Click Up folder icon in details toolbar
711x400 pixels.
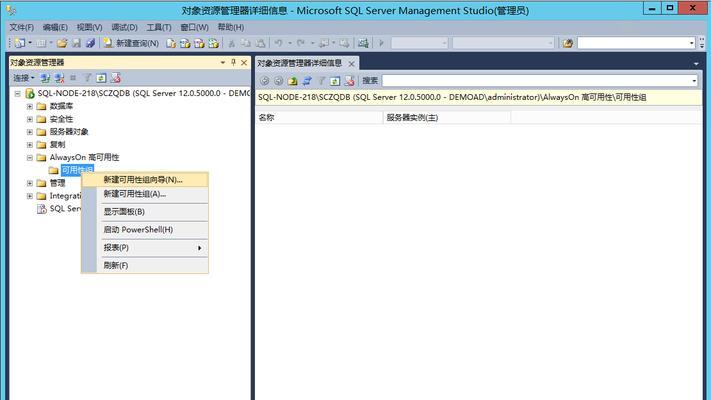292,81
